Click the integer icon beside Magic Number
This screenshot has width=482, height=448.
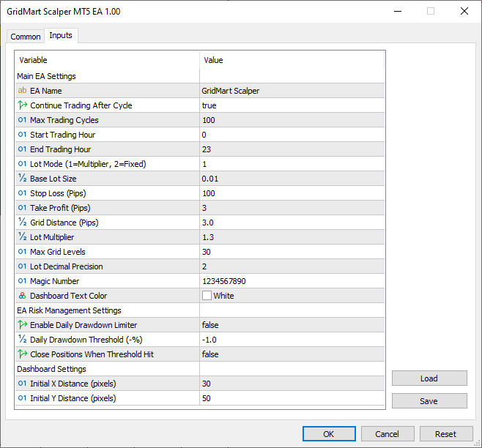(x=22, y=281)
